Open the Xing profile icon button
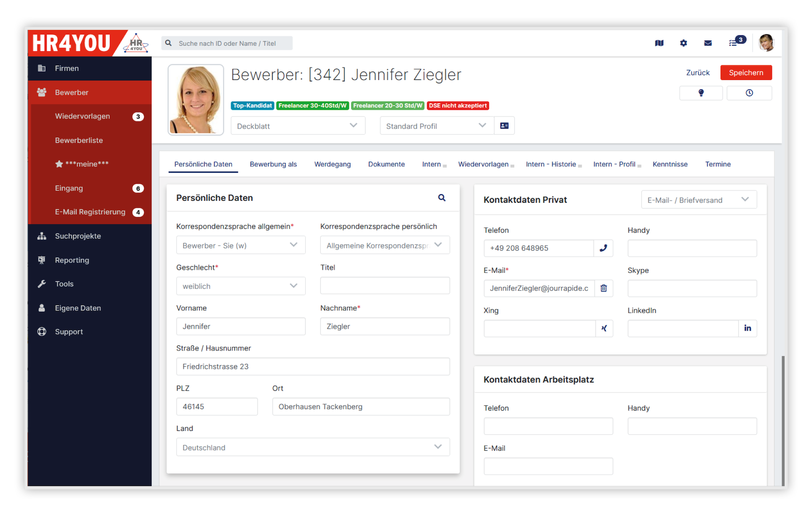Screen dimensions: 812x516 tap(604, 328)
